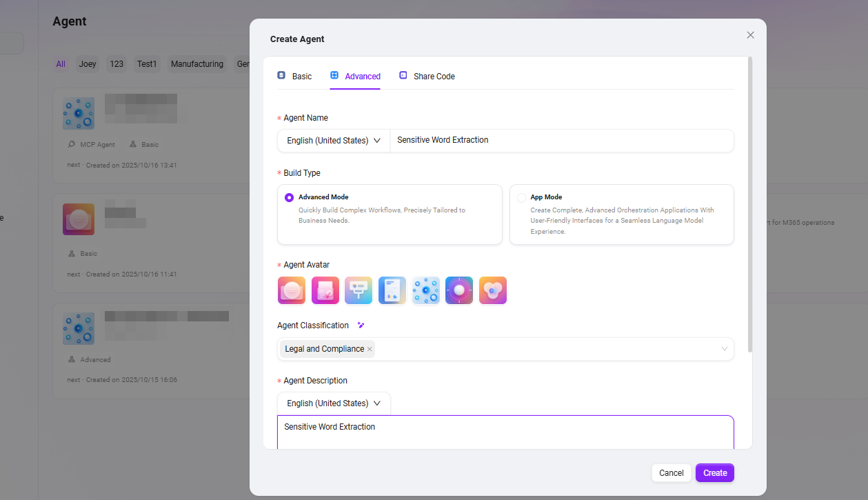This screenshot has height=500, width=868.
Task: Click the dialog's vertical scrollbar
Action: [749, 207]
